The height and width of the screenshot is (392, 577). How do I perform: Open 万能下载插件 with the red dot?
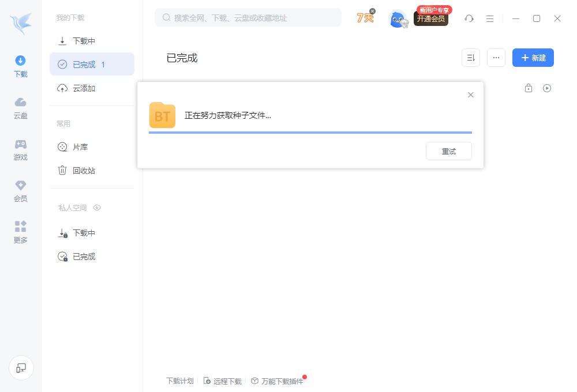point(282,381)
